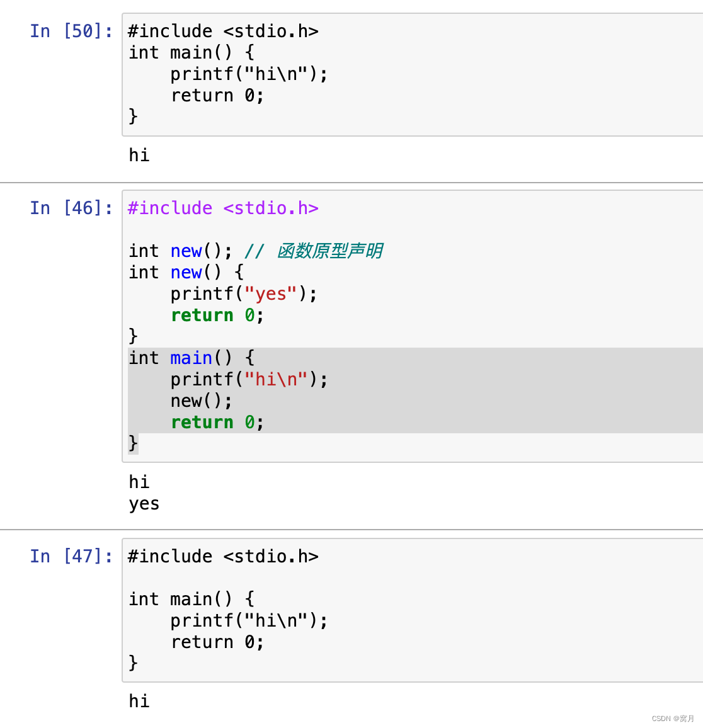
Task: Click the highlighted 'int main() {' line in cell 46
Action: (191, 358)
